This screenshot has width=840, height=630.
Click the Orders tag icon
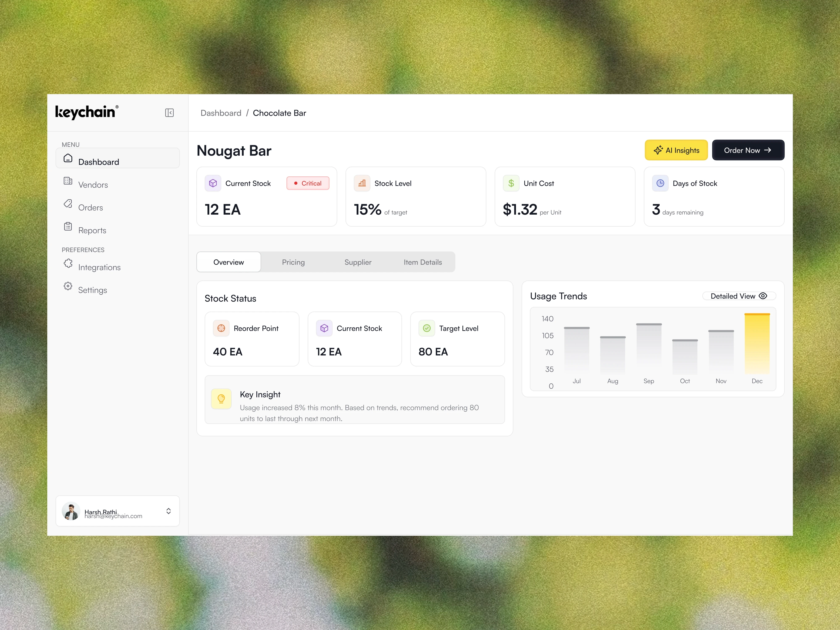(x=68, y=203)
